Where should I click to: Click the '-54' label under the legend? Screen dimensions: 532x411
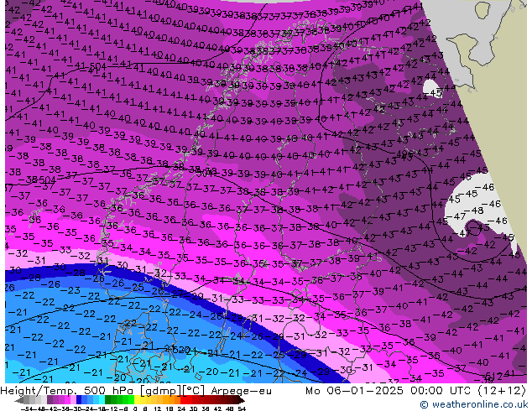(28, 408)
